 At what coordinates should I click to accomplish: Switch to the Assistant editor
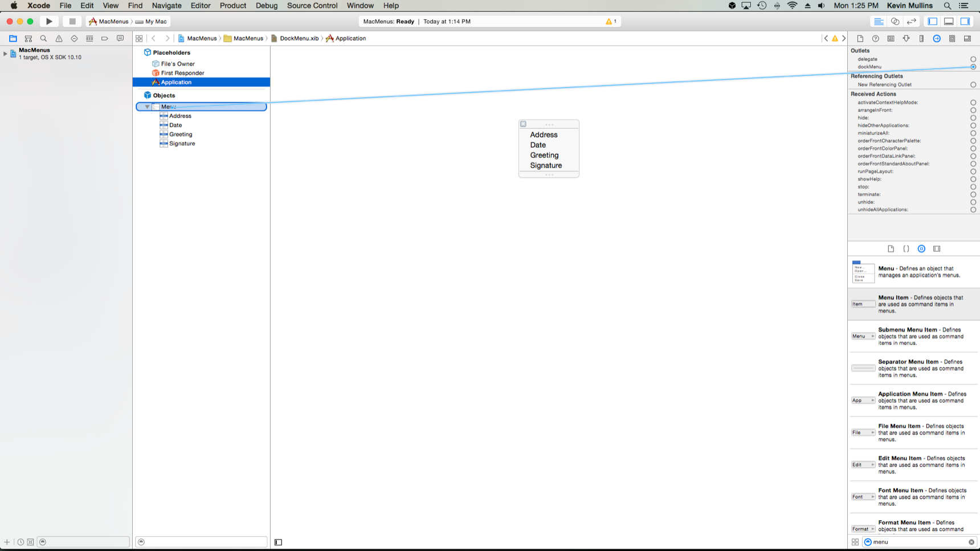[895, 22]
